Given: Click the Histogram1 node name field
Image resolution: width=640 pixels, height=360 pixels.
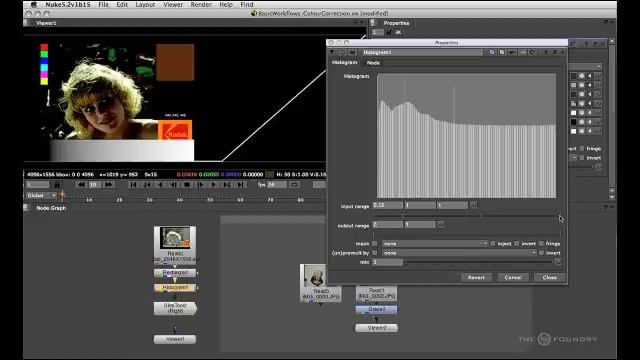Looking at the screenshot, I should [x=422, y=52].
